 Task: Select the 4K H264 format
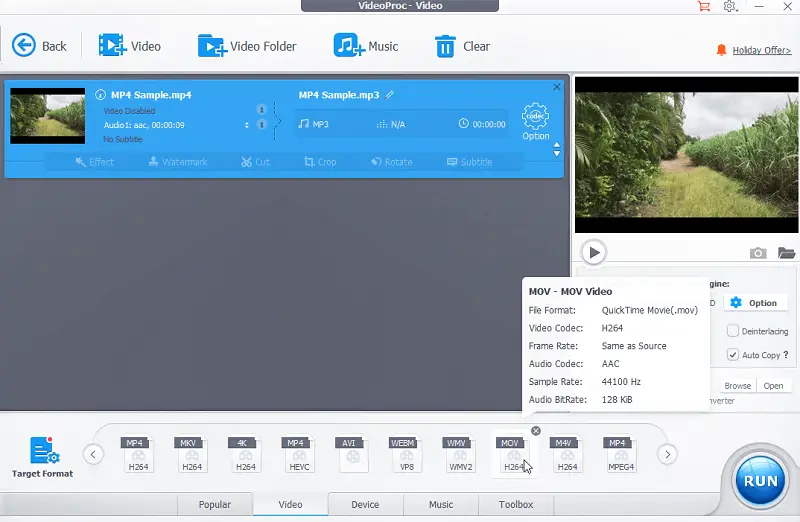click(245, 454)
